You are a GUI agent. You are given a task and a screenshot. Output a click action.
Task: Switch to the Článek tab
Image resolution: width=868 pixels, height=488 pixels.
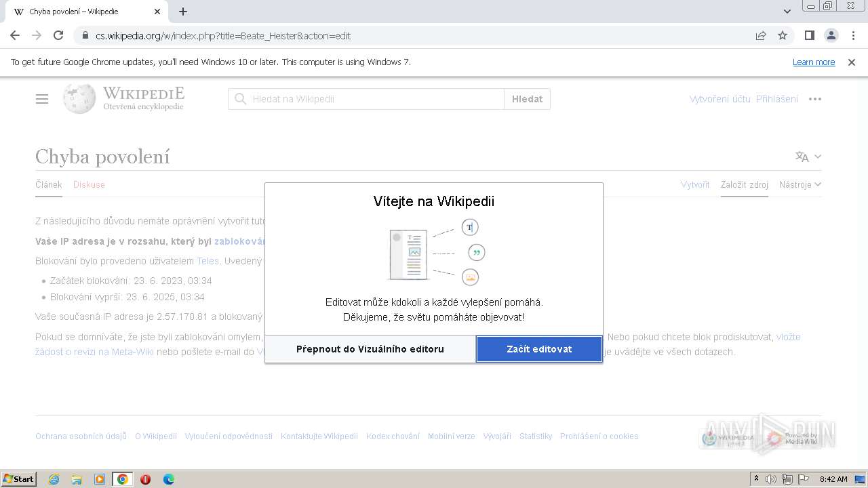(x=49, y=184)
